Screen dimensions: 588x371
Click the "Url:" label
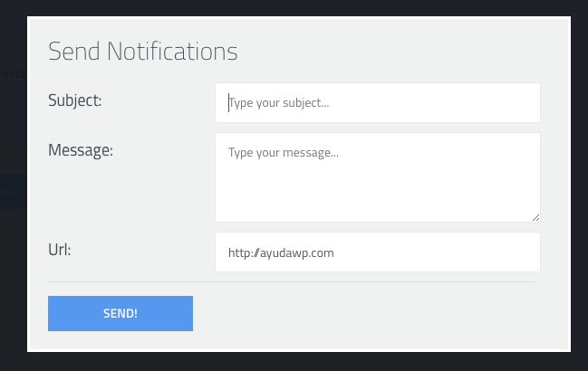59,248
